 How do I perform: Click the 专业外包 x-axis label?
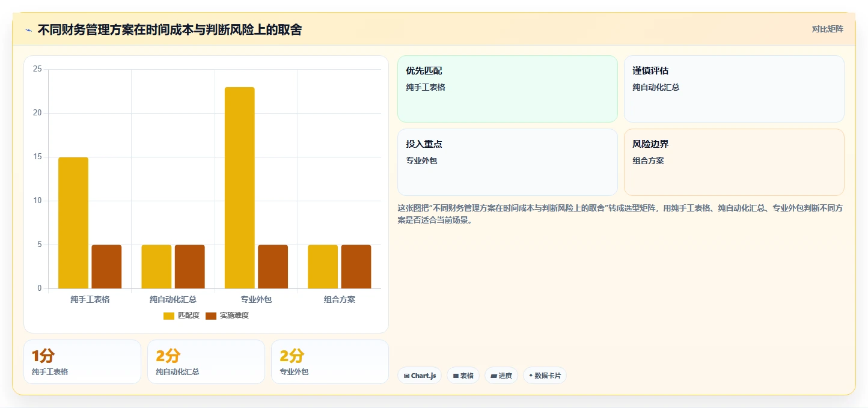[x=256, y=299]
